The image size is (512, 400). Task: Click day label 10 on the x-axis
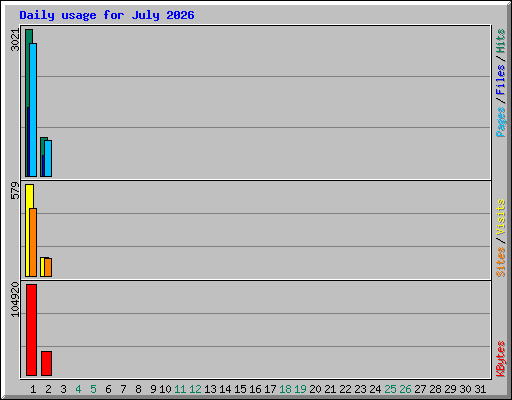165,389
